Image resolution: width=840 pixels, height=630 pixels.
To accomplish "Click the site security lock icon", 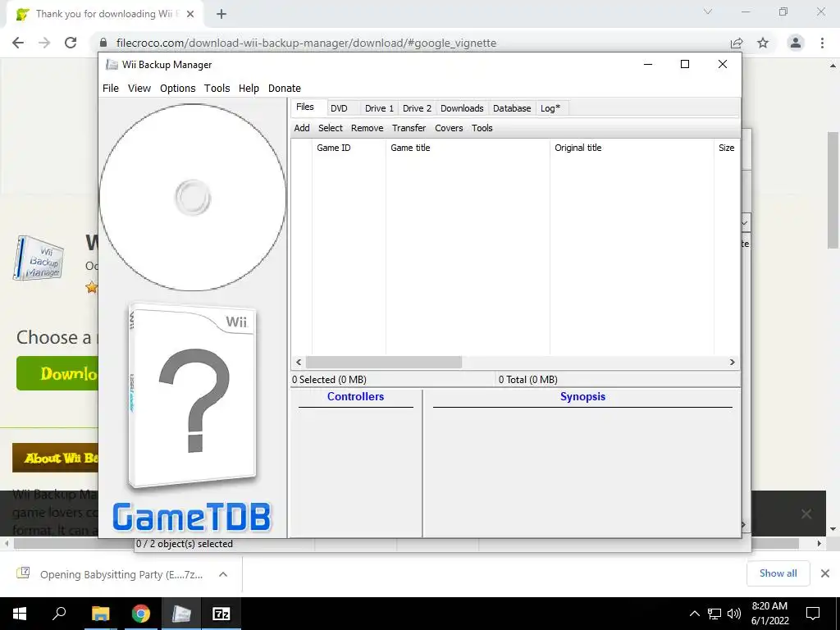I will [x=104, y=43].
